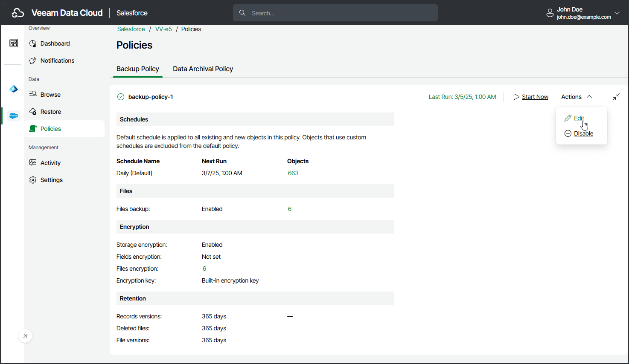Click the Restore icon in the sidebar

33,112
